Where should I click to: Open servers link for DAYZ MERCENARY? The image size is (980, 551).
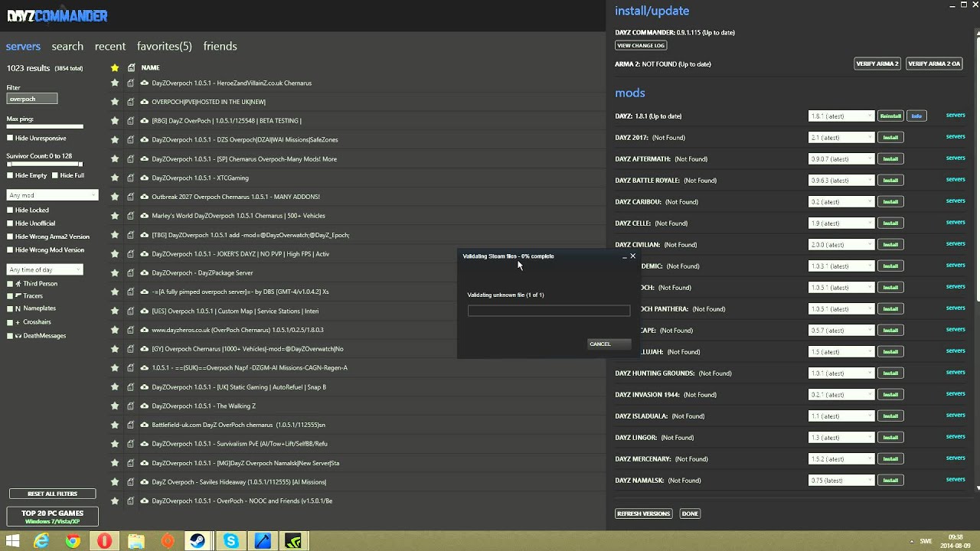pos(955,458)
